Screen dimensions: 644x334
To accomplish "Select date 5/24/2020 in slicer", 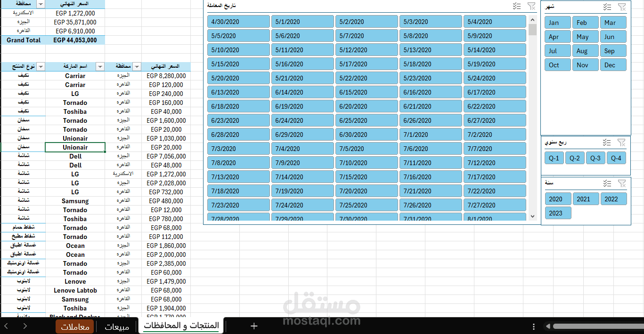I will tap(495, 78).
